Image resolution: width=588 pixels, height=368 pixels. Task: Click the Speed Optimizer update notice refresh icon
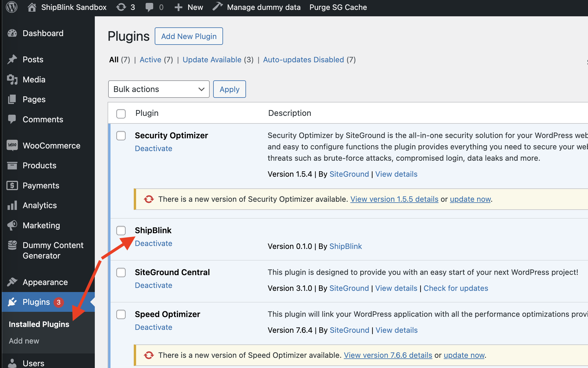[149, 355]
